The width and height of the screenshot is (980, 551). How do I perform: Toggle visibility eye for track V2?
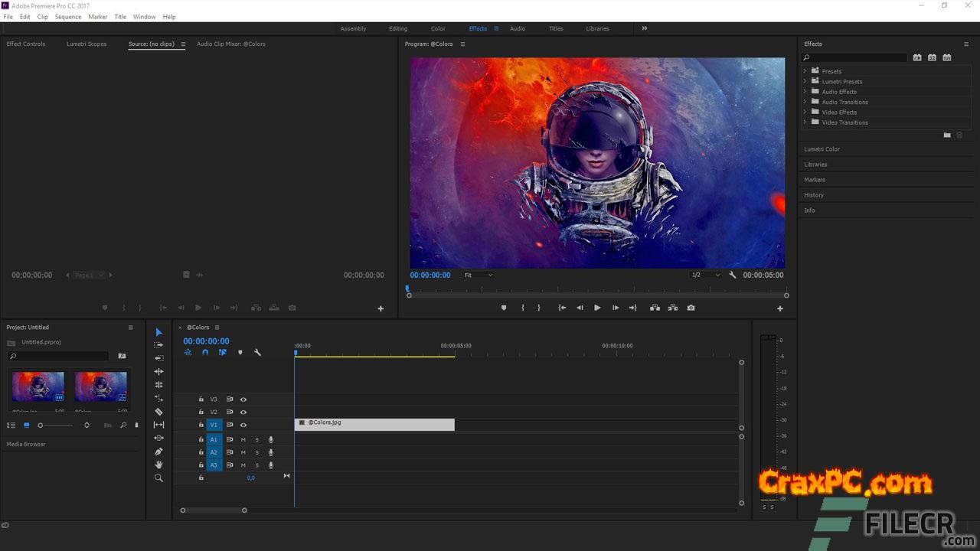point(243,412)
